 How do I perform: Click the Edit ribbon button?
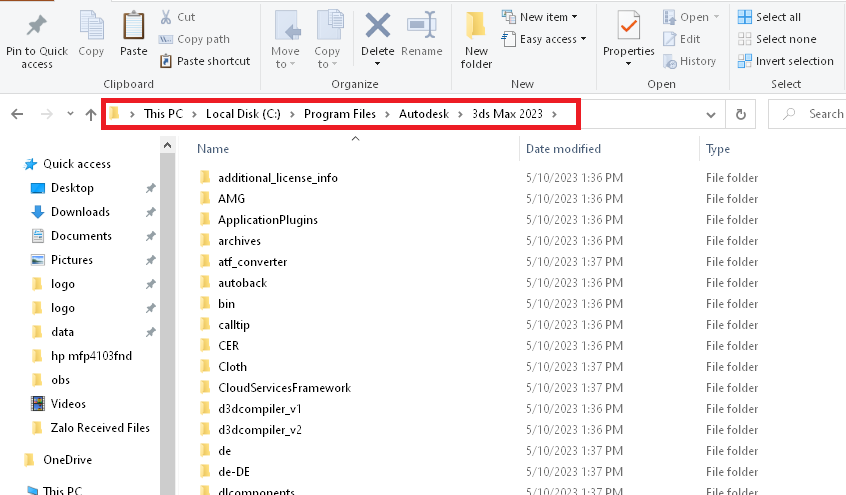click(x=682, y=39)
